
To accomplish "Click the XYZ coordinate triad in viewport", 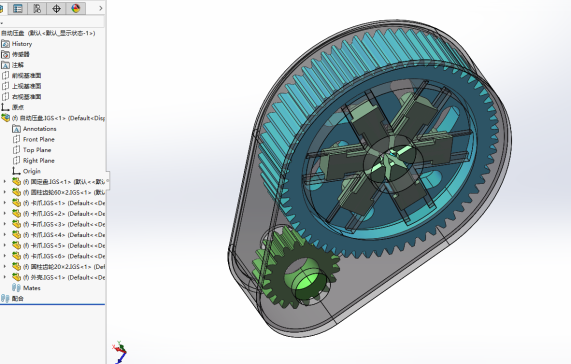I will [x=120, y=352].
